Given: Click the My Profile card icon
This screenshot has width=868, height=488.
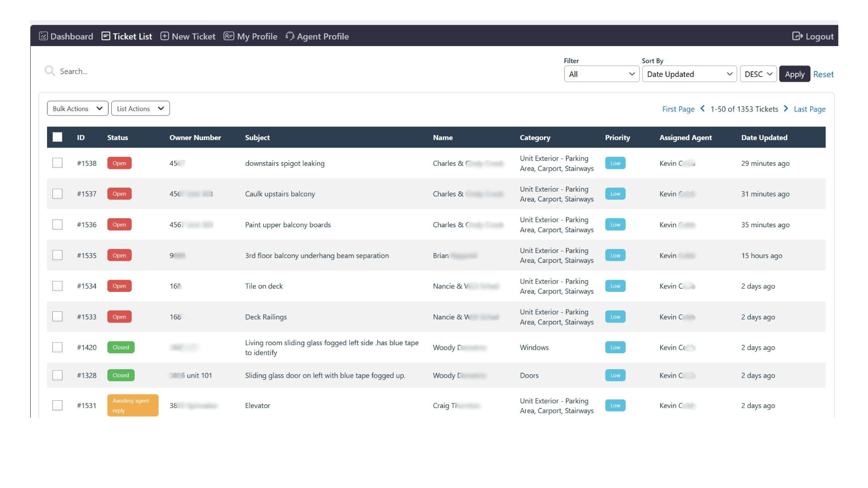Looking at the screenshot, I should click(x=229, y=36).
